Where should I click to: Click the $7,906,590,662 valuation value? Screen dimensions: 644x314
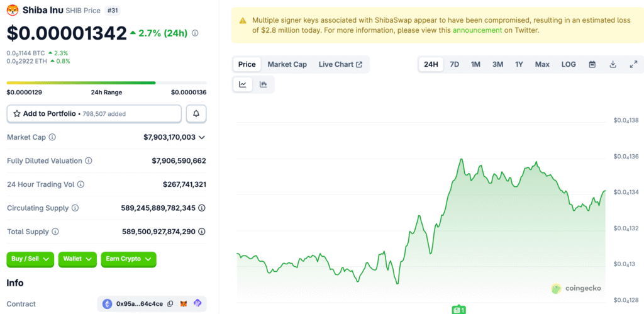pyautogui.click(x=179, y=160)
